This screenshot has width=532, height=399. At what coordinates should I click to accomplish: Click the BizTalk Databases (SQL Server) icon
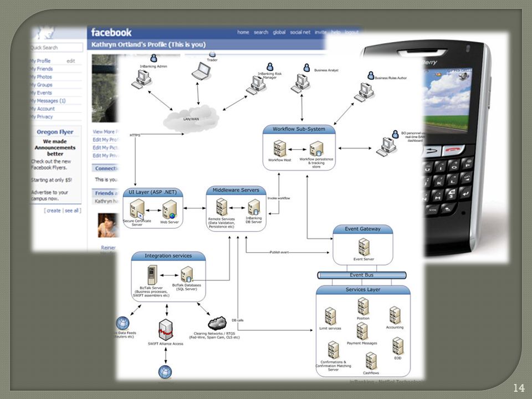coord(187,274)
